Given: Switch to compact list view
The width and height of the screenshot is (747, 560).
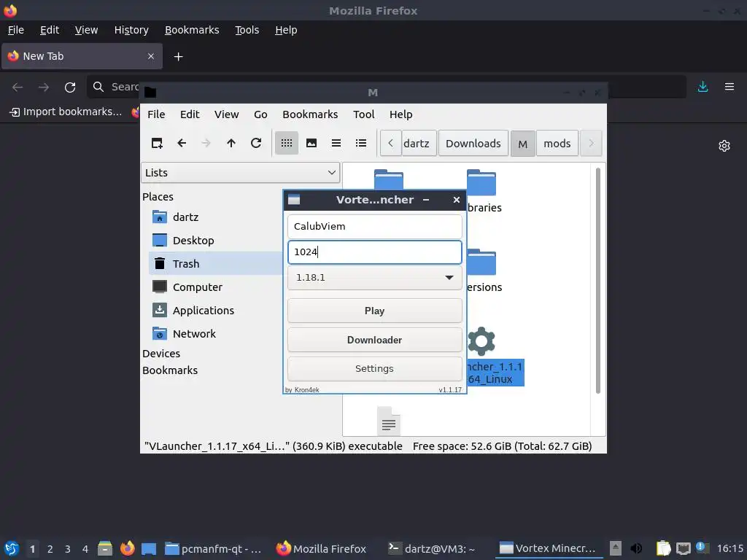Looking at the screenshot, I should (x=336, y=143).
